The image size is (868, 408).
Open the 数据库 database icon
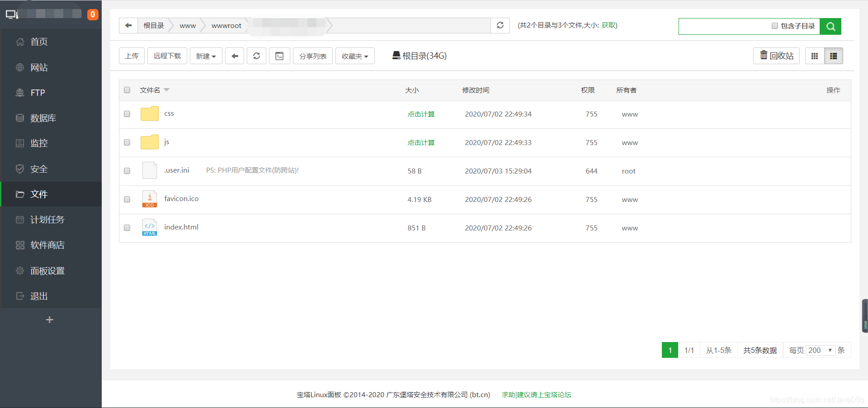[x=20, y=118]
